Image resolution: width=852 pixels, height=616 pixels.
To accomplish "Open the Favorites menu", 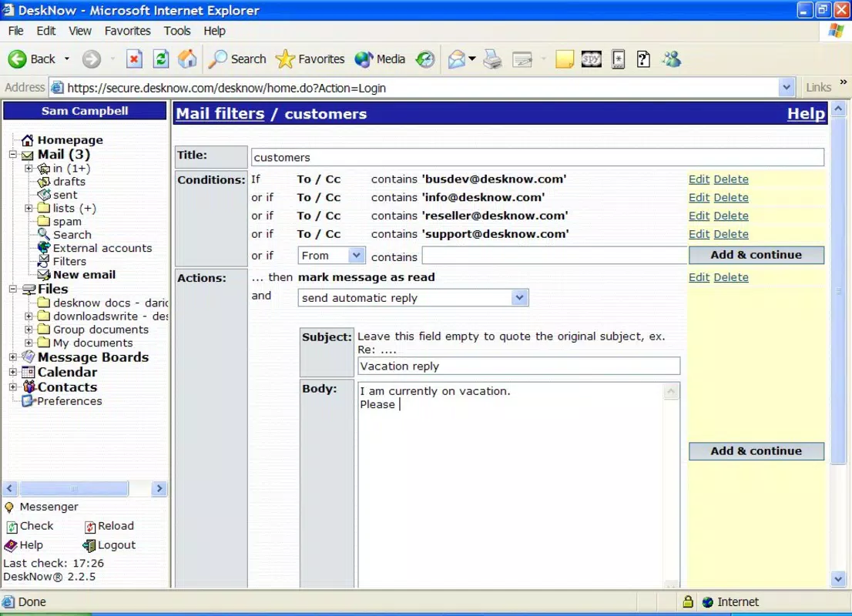I will click(x=128, y=31).
